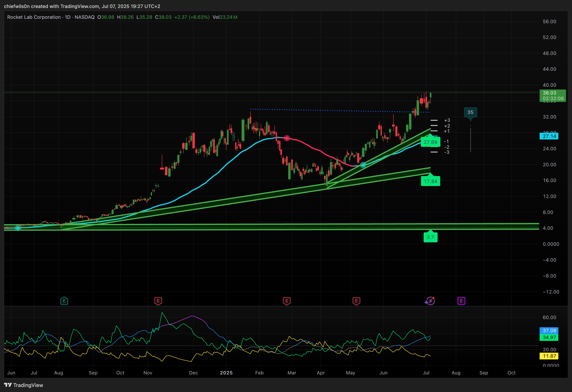The image size is (572, 392).
Task: Click the 2025 label on time axis
Action: pyautogui.click(x=226, y=373)
